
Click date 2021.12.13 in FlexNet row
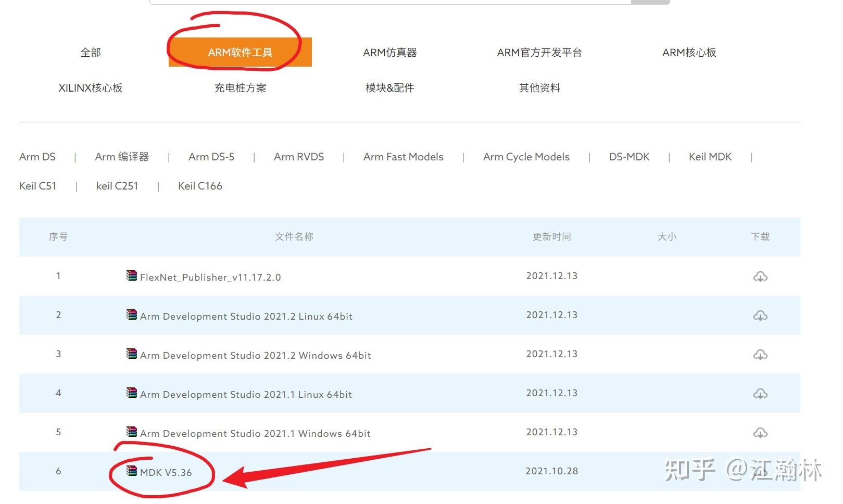pyautogui.click(x=552, y=275)
